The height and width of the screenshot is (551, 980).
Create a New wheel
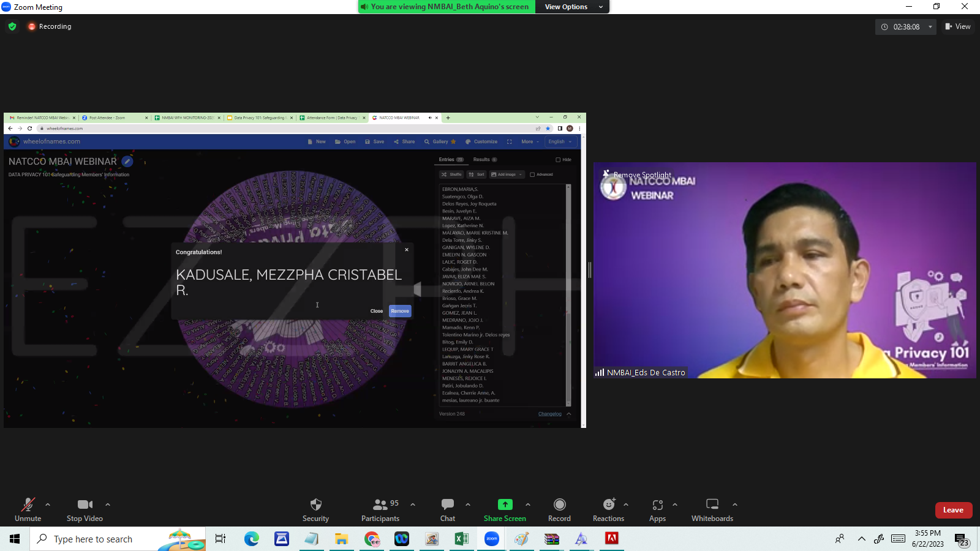coord(317,141)
